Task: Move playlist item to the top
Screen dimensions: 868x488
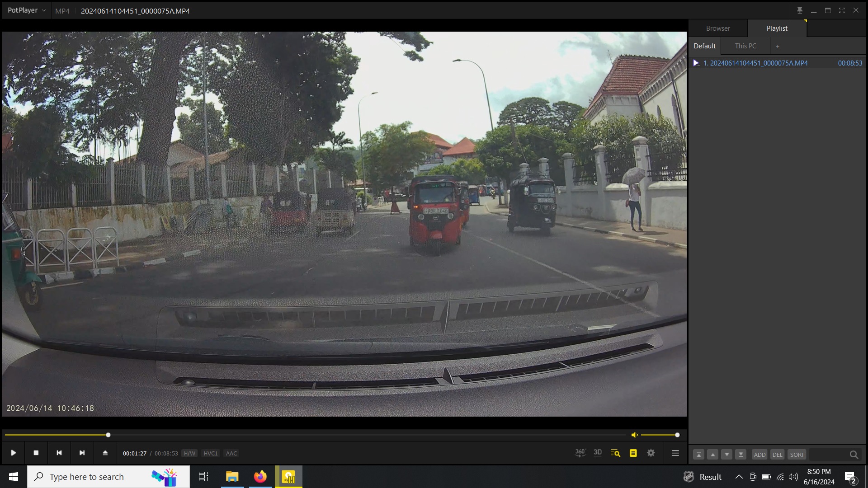Action: 698,455
